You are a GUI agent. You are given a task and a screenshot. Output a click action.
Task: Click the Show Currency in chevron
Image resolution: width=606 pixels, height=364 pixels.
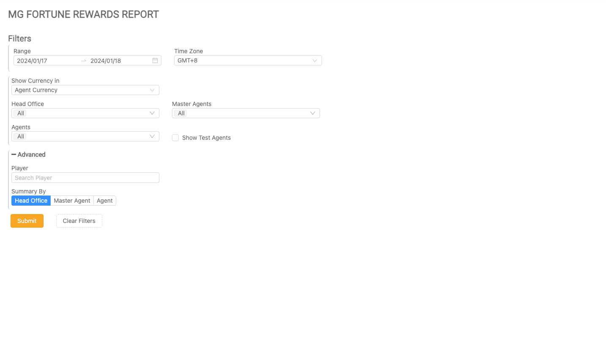click(x=152, y=90)
